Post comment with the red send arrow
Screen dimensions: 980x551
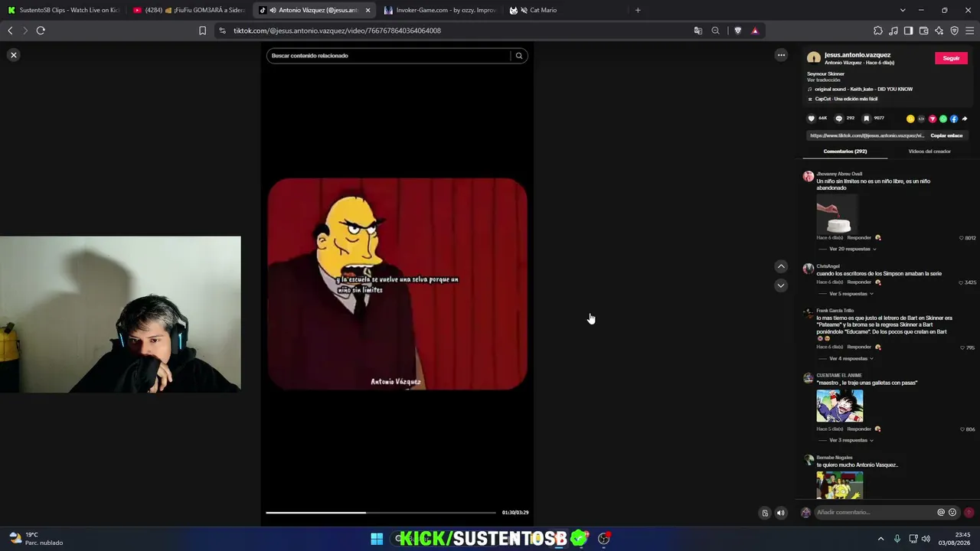coord(969,513)
